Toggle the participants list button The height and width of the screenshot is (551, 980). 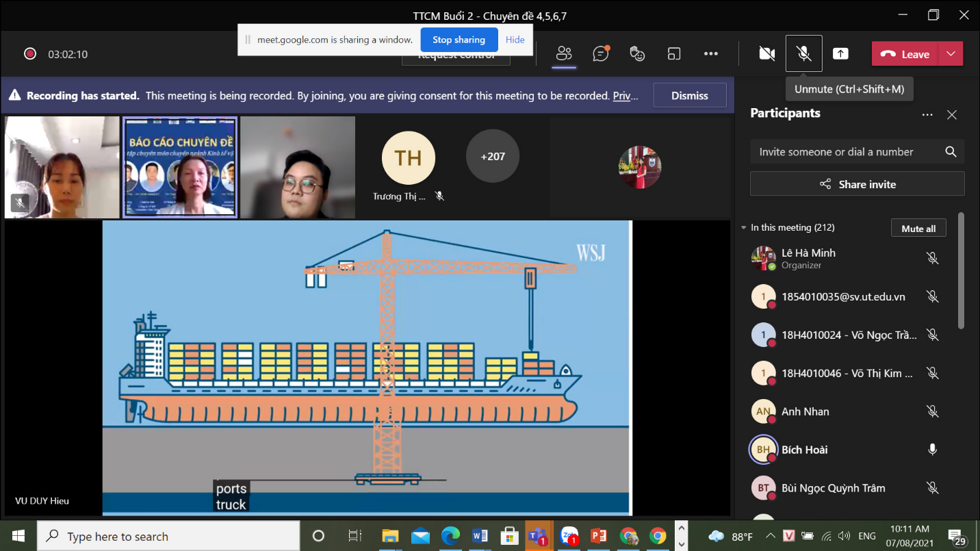pyautogui.click(x=564, y=54)
